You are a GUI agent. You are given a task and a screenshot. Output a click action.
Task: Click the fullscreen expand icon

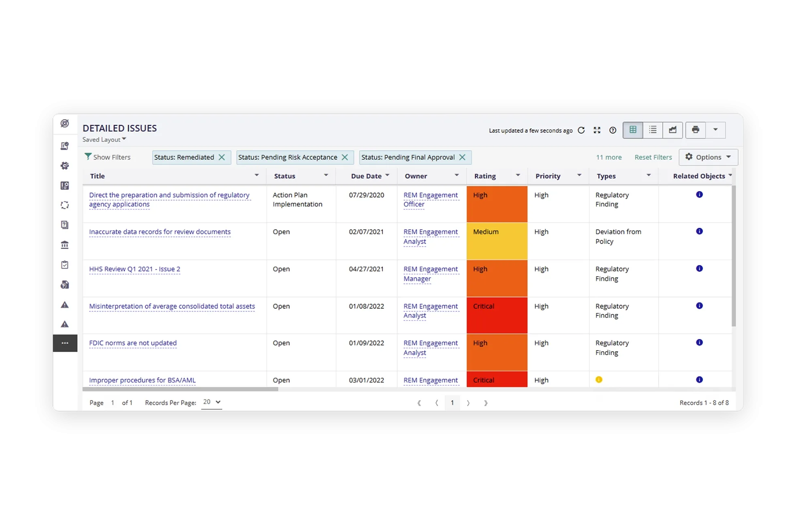[597, 130]
